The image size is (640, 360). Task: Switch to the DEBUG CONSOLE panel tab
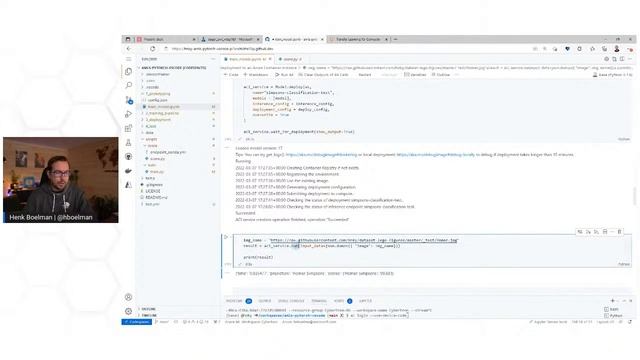tap(291, 301)
